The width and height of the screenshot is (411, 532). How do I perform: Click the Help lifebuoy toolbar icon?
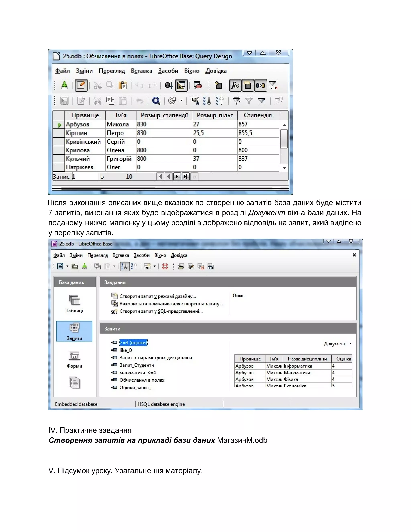click(165, 266)
